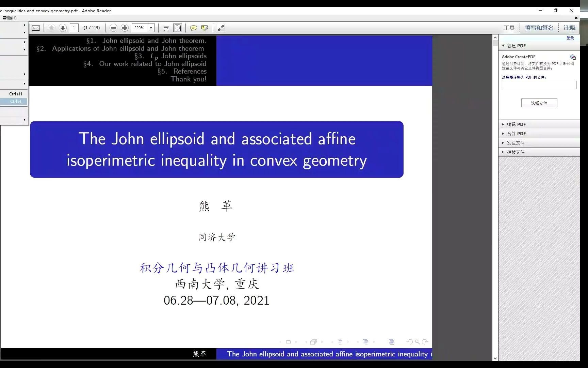Switch to read mode expand icon

(x=221, y=28)
